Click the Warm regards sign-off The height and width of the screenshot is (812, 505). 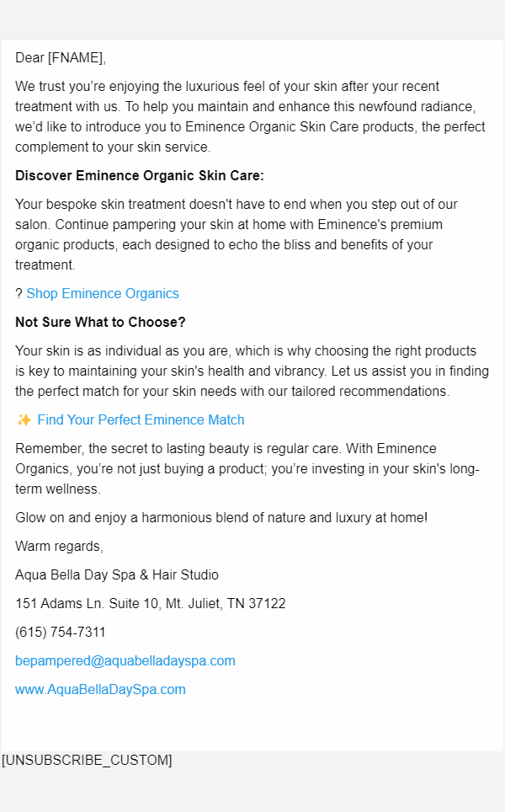coord(59,547)
